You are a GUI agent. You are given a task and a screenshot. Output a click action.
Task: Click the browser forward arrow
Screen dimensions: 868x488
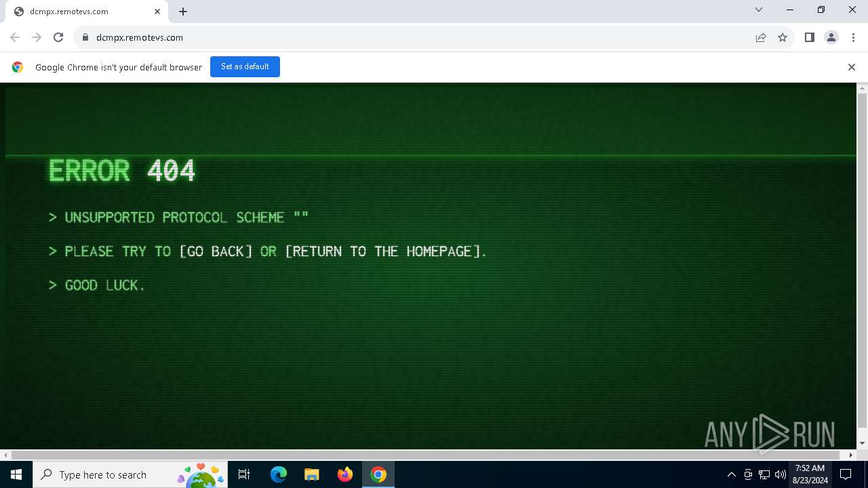click(37, 37)
